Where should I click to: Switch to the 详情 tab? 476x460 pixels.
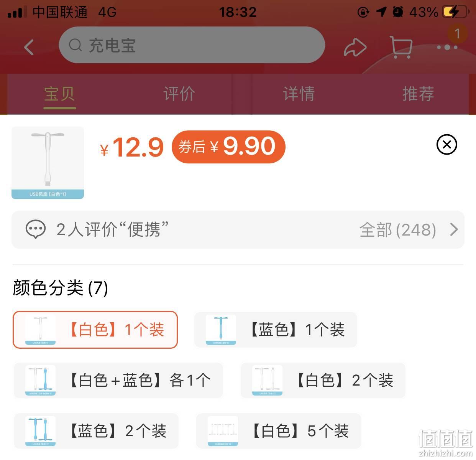[x=299, y=94]
